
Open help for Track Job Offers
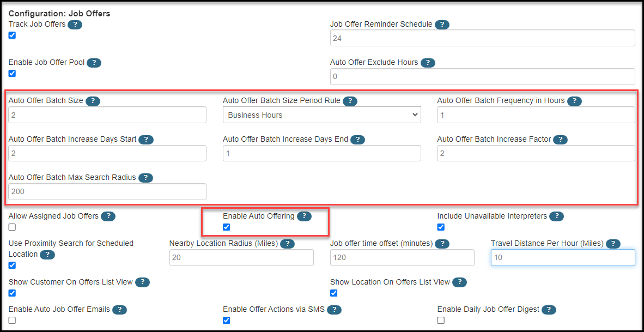point(75,25)
